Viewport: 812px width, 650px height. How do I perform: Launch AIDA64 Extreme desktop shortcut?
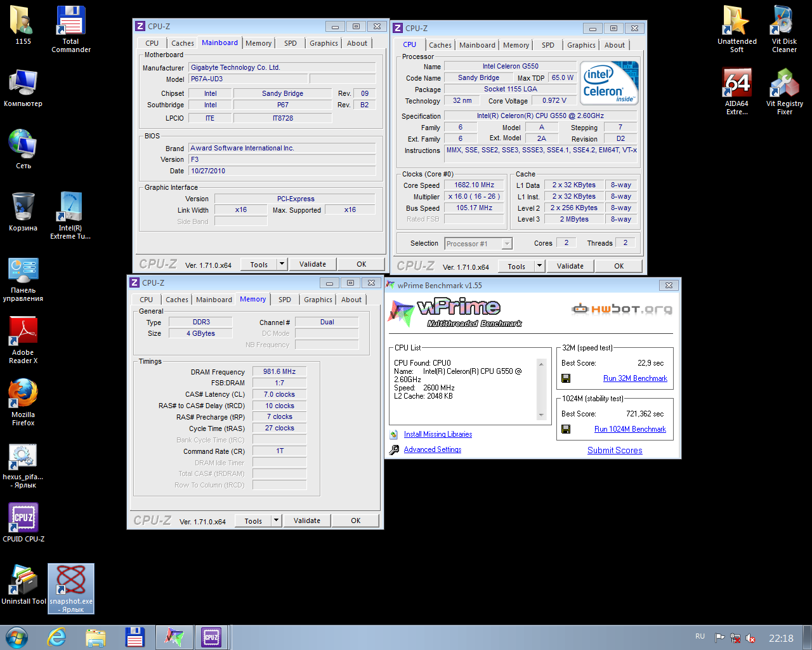point(737,91)
